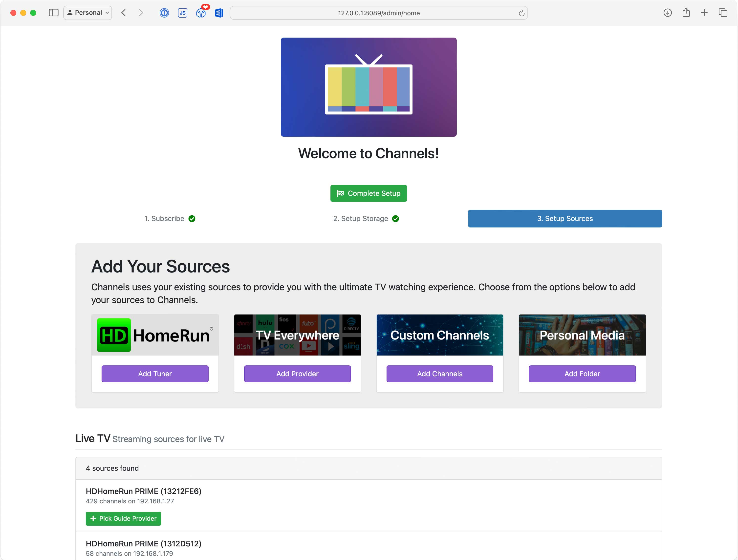The width and height of the screenshot is (738, 560).
Task: Open the Safari downloads icon
Action: click(x=668, y=13)
